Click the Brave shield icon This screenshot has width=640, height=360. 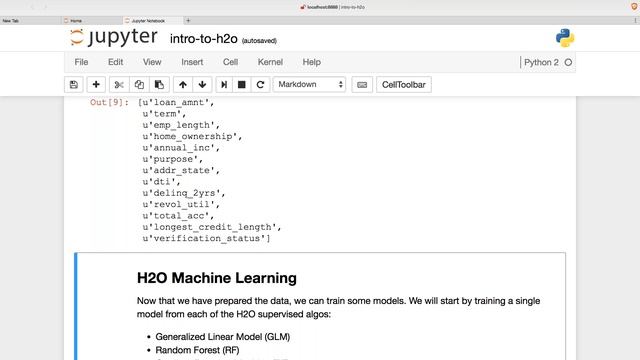coord(634,7)
